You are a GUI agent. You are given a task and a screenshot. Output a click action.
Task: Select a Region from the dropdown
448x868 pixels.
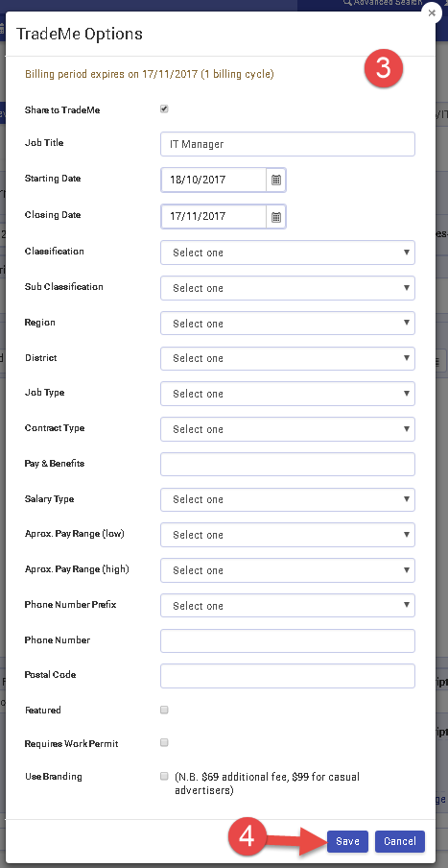click(x=288, y=324)
